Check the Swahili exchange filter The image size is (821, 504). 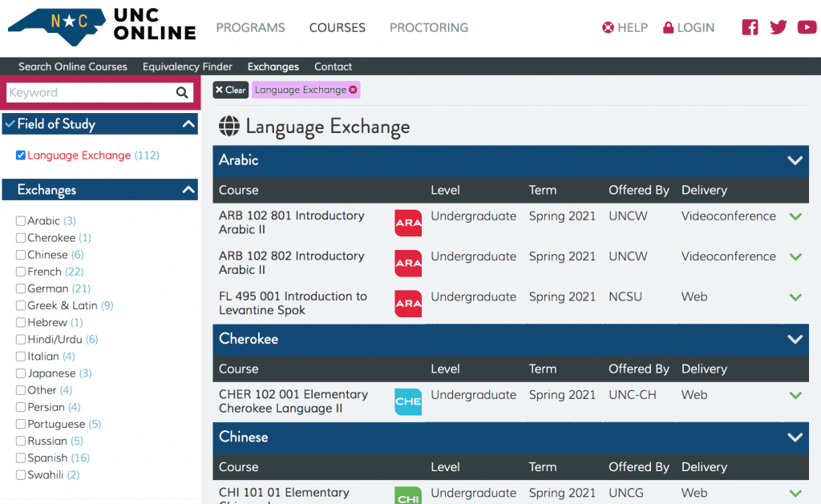[x=20, y=474]
